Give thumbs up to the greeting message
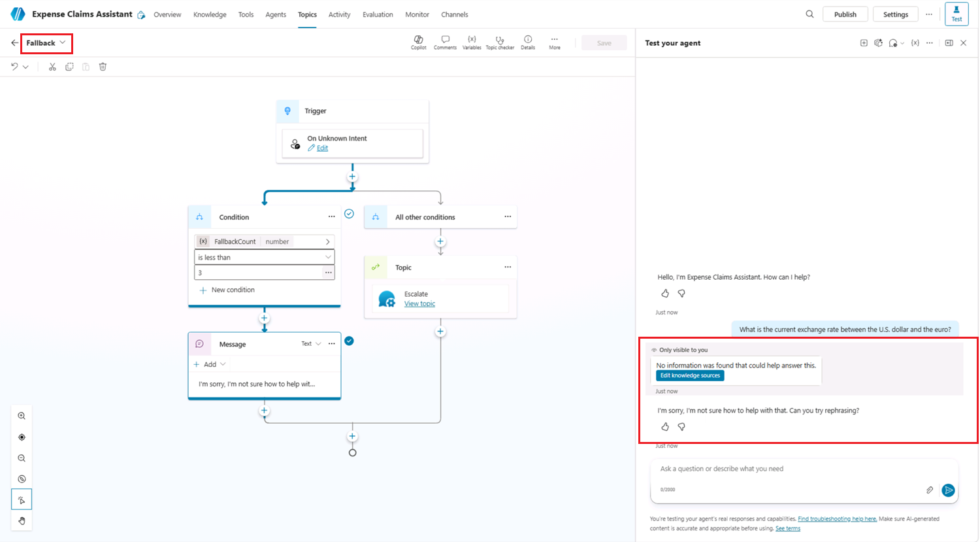 tap(665, 294)
